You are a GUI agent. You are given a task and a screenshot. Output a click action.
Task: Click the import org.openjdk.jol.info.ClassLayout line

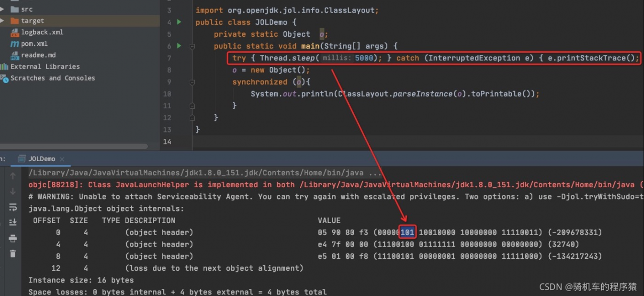(287, 10)
